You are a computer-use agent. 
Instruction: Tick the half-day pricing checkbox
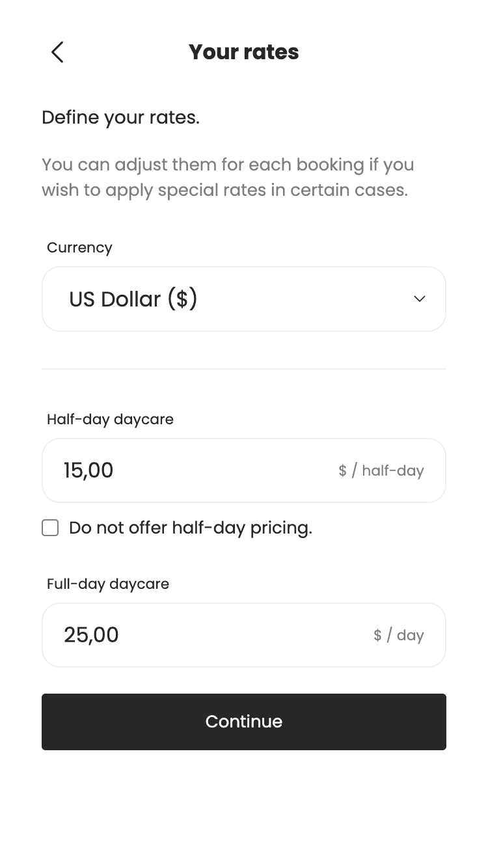pos(50,528)
